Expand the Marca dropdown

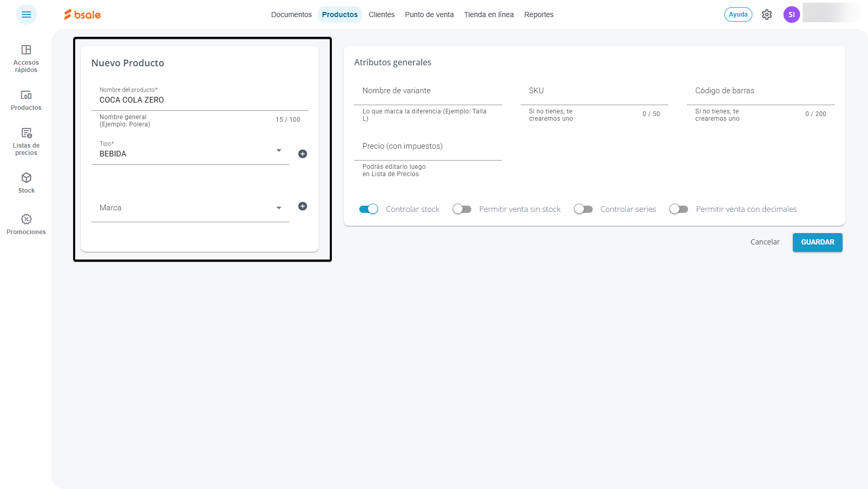click(x=279, y=208)
